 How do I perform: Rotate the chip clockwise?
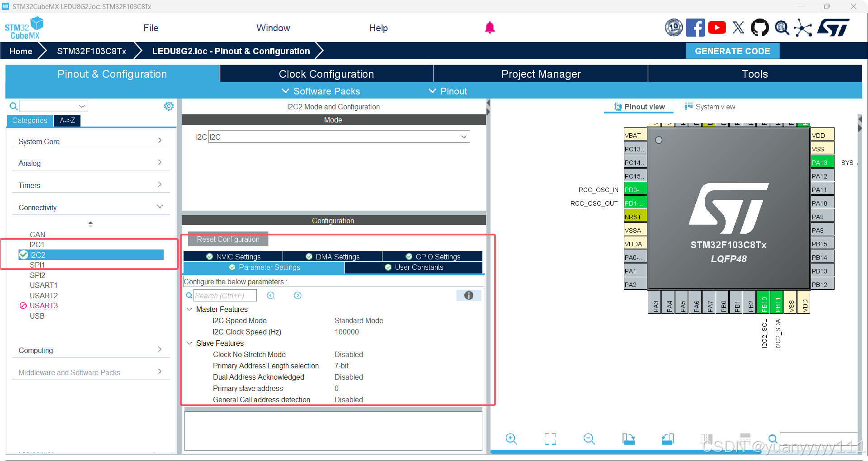click(x=628, y=439)
